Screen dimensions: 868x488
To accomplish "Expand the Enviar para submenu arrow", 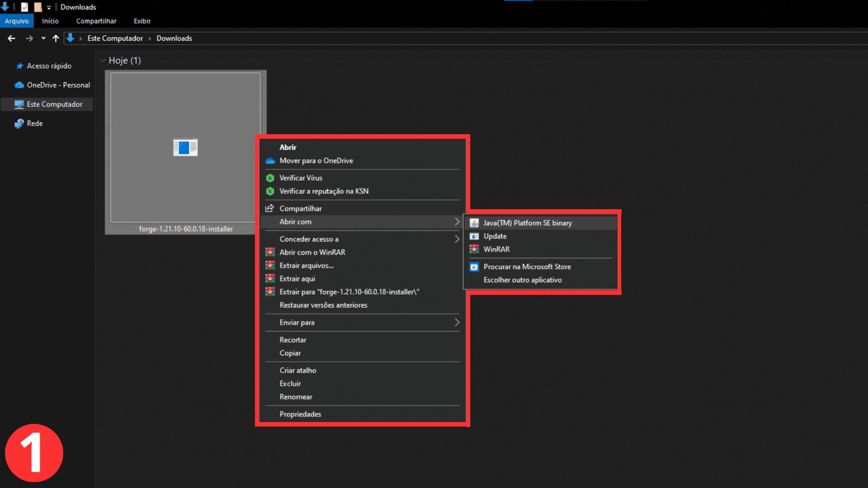I will [x=457, y=322].
